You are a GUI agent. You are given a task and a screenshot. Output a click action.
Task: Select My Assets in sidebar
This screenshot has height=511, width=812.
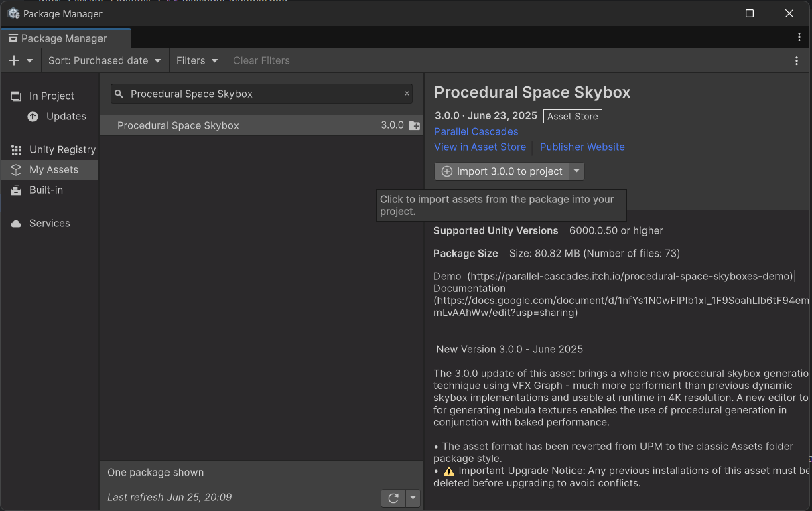tap(54, 169)
